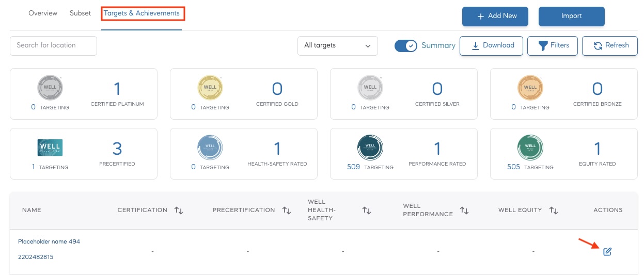Edit targets for Placeholder name 494
This screenshot has height=275, width=644.
coord(607,251)
